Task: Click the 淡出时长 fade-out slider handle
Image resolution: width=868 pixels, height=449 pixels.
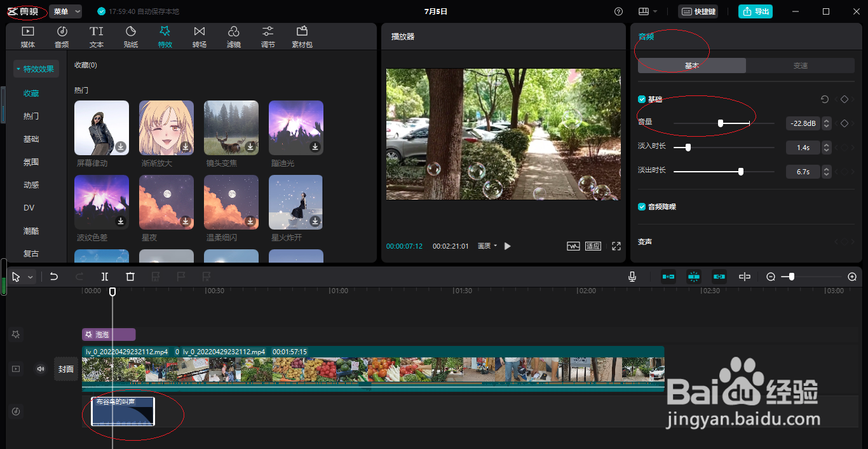Action: [x=741, y=172]
